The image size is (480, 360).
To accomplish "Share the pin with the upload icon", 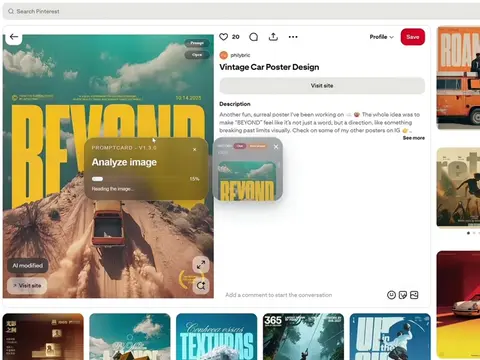I will point(273,37).
